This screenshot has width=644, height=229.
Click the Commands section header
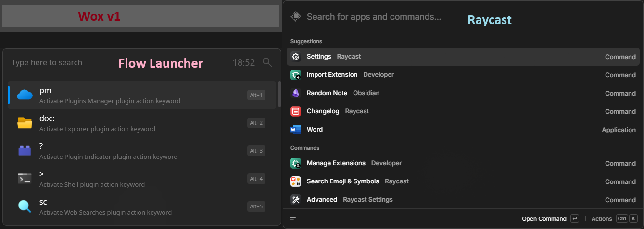(x=305, y=148)
